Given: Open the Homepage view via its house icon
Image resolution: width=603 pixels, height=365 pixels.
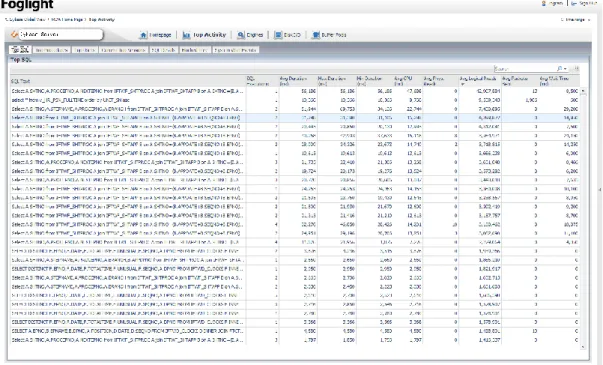Looking at the screenshot, I should tap(143, 35).
